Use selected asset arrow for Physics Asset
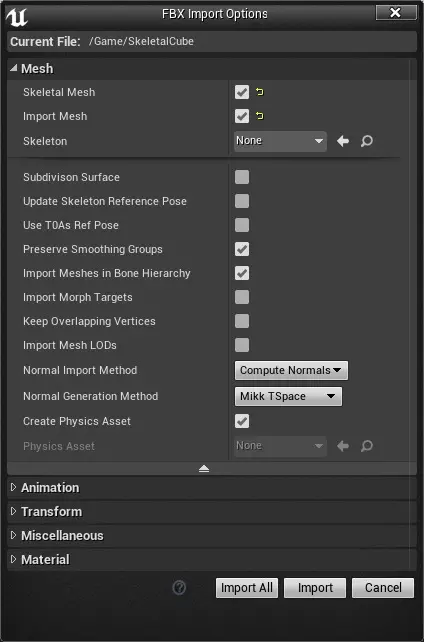 [343, 446]
